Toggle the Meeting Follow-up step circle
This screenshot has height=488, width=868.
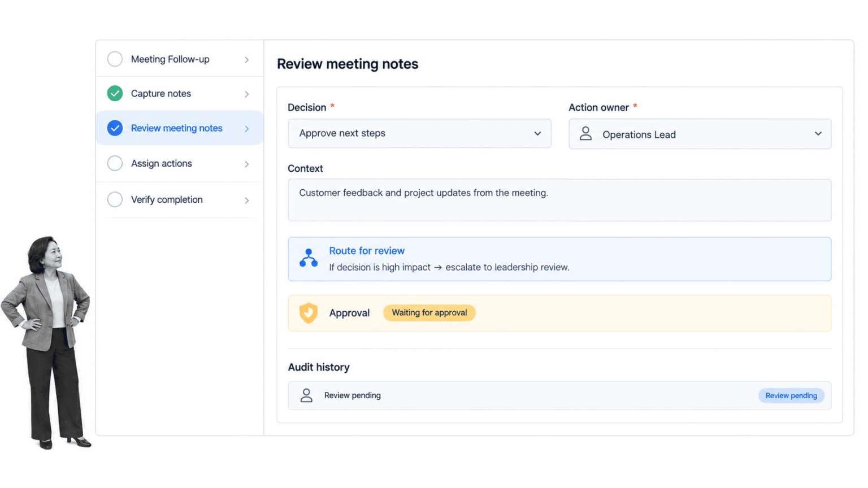tap(115, 59)
